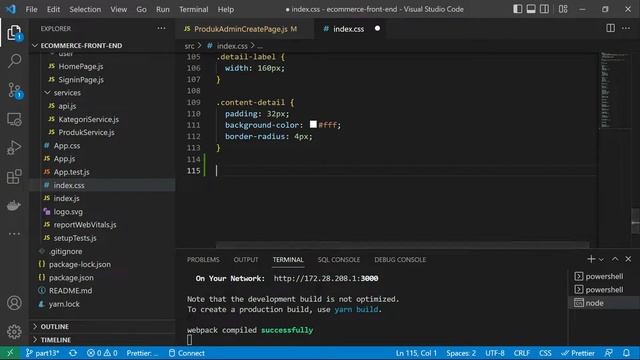
Task: Open the Edit menu
Action: 53,9
